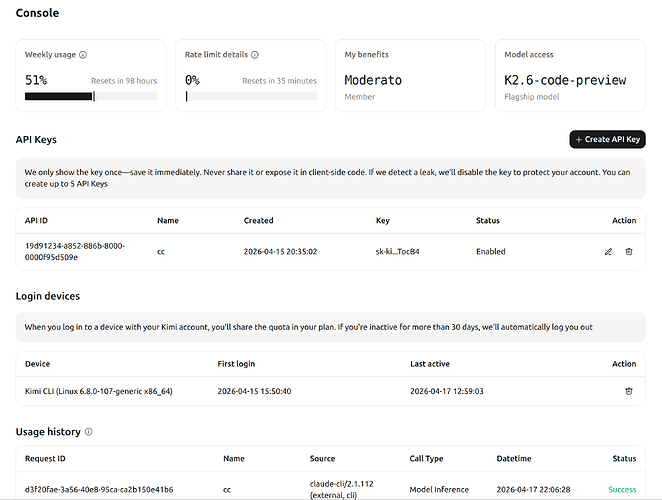The height and width of the screenshot is (500, 662).
Task: Click the Member caption under Moderato
Action: [360, 97]
